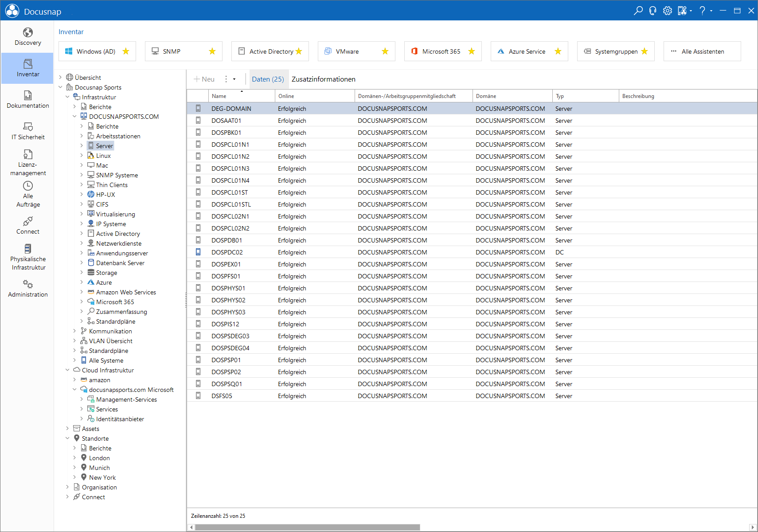This screenshot has height=532, width=758.
Task: Click the Amazon Web Services aws icon
Action: pos(91,292)
